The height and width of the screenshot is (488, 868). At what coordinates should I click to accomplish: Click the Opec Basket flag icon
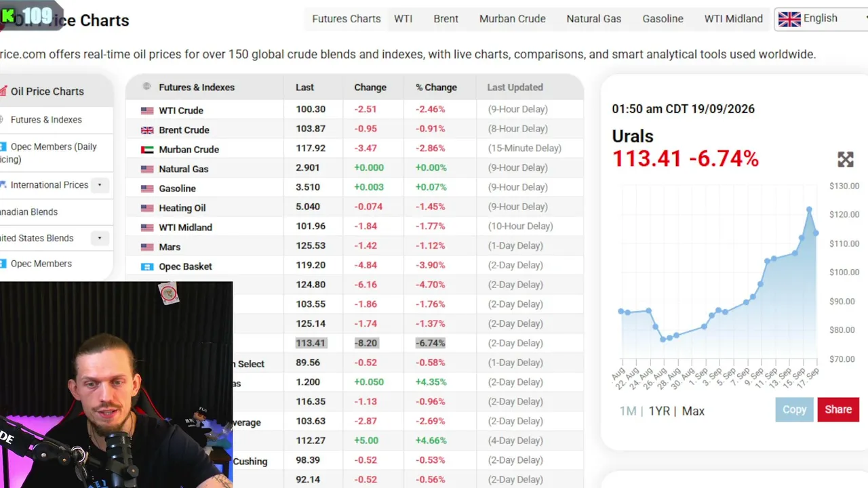[x=147, y=266]
